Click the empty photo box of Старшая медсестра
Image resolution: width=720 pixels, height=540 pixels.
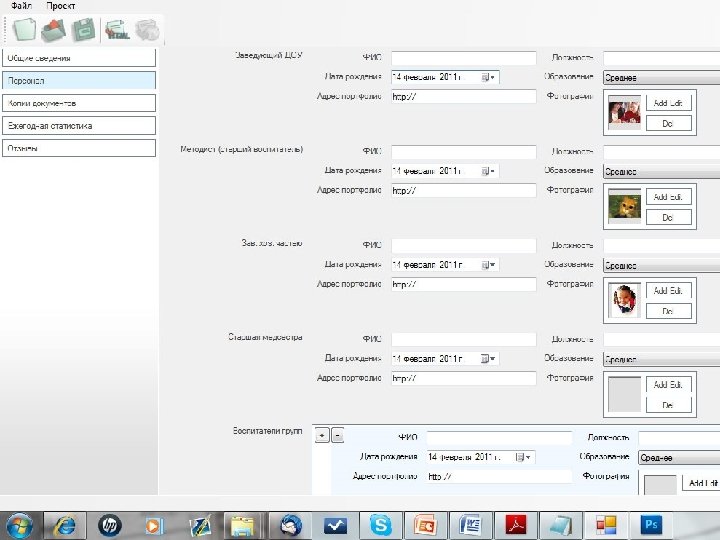pos(624,394)
